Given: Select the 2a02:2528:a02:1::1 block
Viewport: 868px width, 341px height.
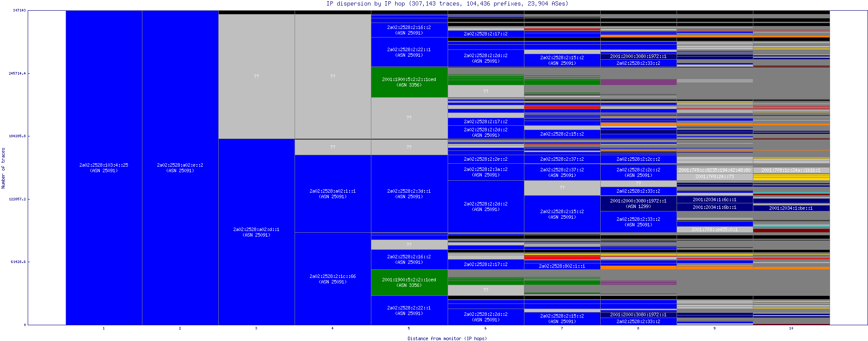Looking at the screenshot, I should (x=333, y=194).
